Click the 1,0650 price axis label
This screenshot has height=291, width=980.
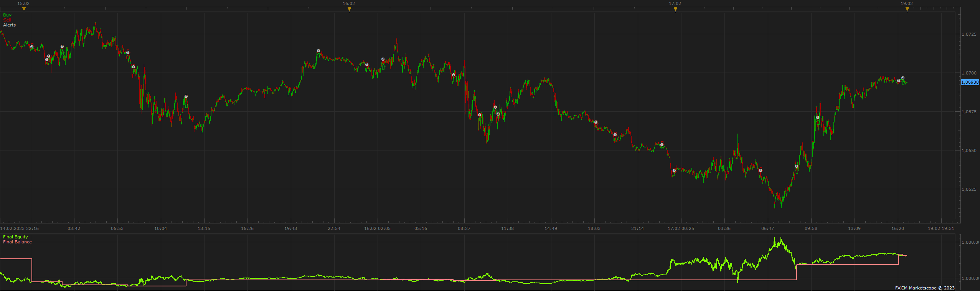969,150
